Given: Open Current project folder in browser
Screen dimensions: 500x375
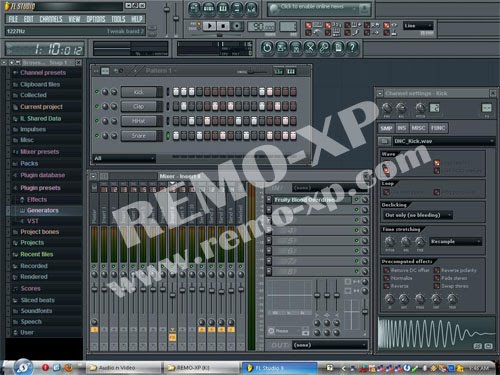Looking at the screenshot, I should (x=41, y=107).
